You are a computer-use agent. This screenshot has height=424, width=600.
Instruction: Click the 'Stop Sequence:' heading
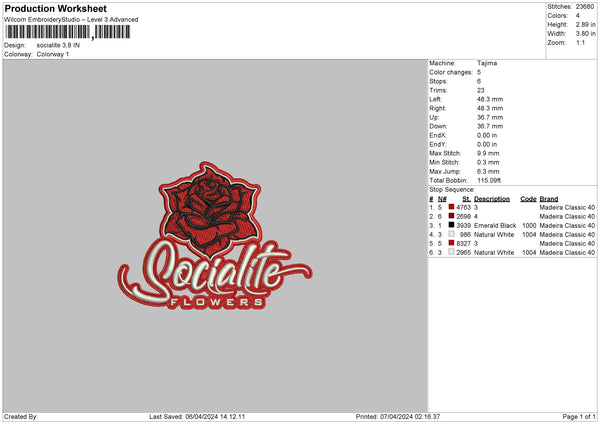[452, 190]
